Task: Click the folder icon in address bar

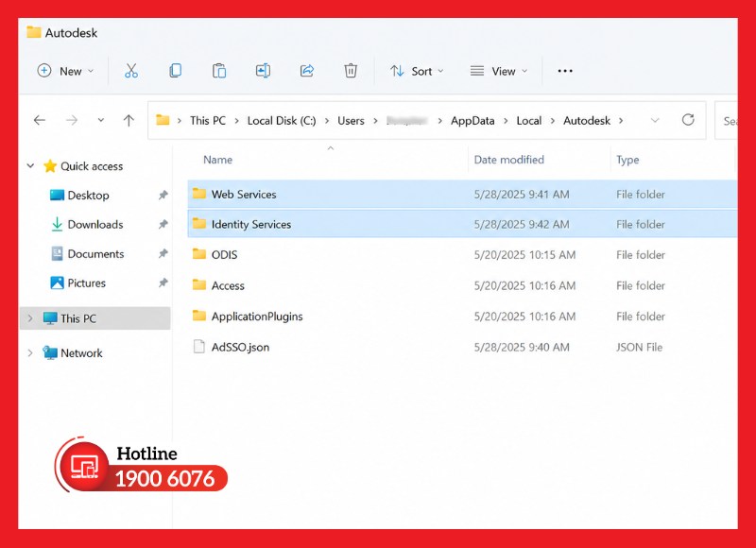Action: click(x=163, y=120)
